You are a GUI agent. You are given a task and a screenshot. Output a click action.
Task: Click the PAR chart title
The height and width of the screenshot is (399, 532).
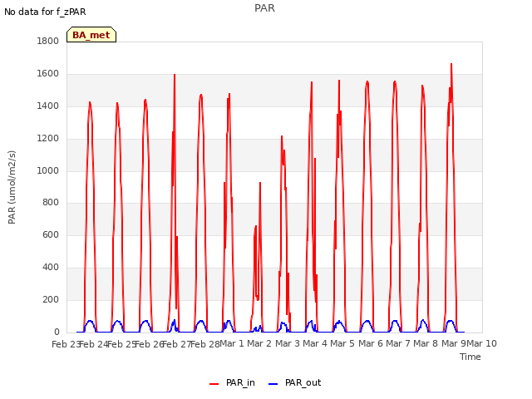pos(264,7)
